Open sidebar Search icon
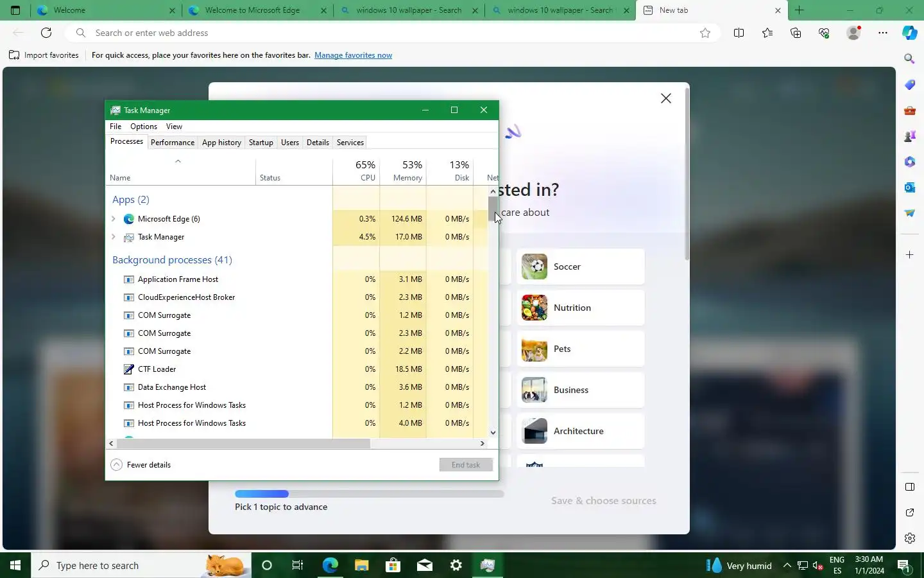The width and height of the screenshot is (924, 578). tap(909, 58)
